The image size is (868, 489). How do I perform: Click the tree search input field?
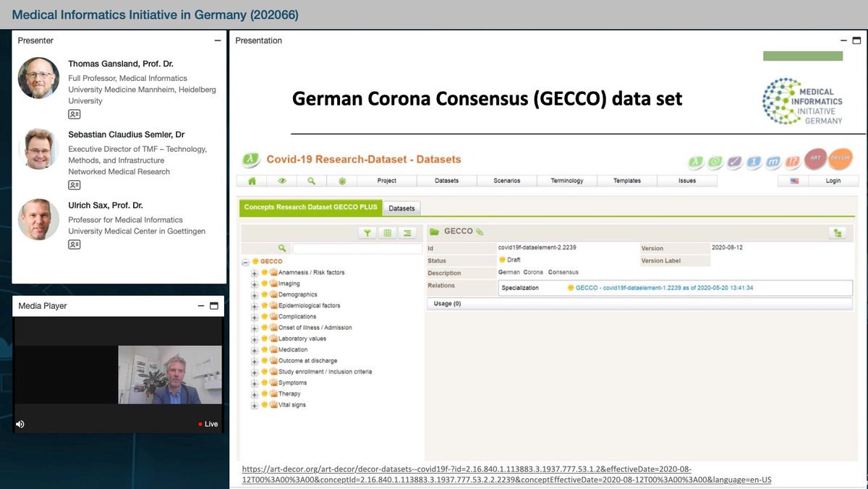(357, 248)
